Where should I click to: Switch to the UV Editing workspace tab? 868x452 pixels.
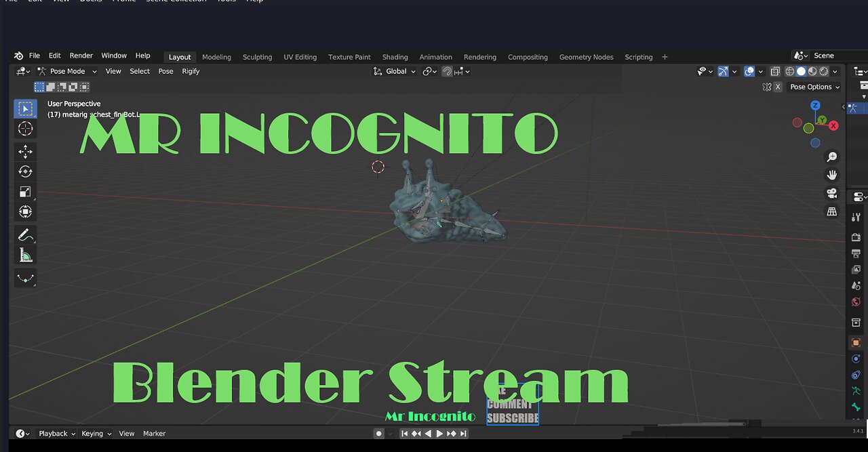(300, 57)
